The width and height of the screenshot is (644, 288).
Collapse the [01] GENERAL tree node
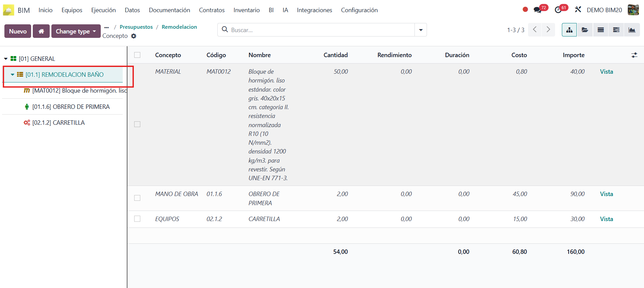(x=6, y=59)
